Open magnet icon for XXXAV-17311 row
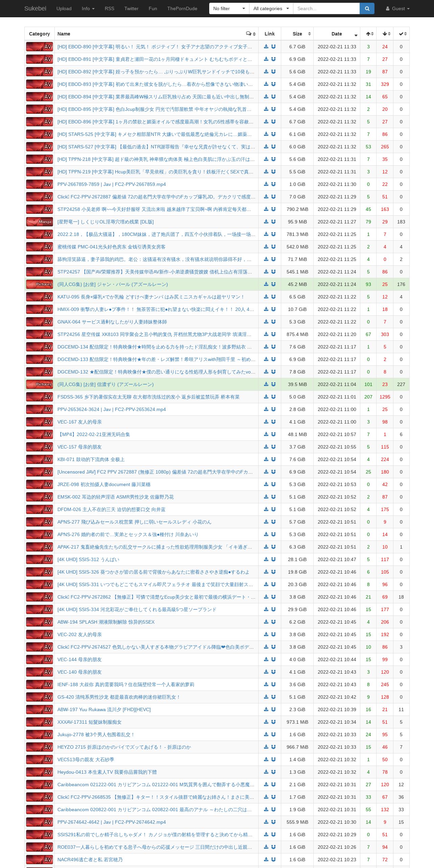The width and height of the screenshot is (434, 868). tap(273, 722)
